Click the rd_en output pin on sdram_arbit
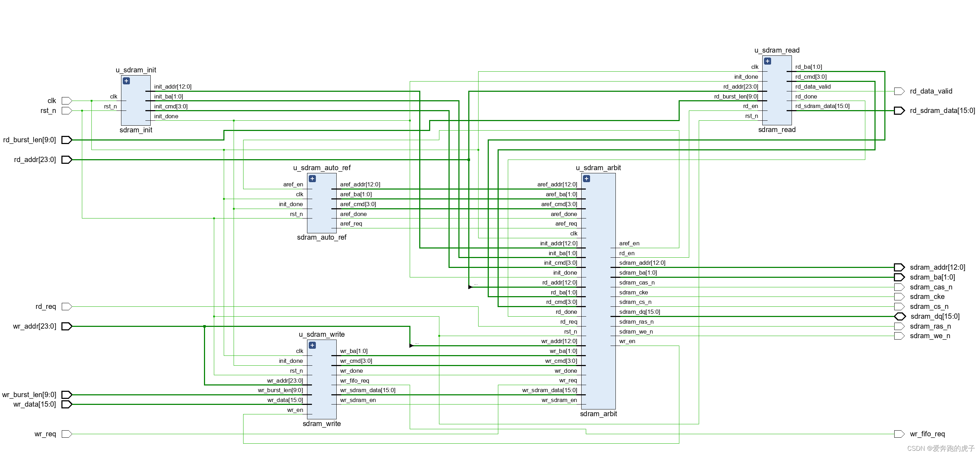The width and height of the screenshot is (980, 455). click(627, 253)
